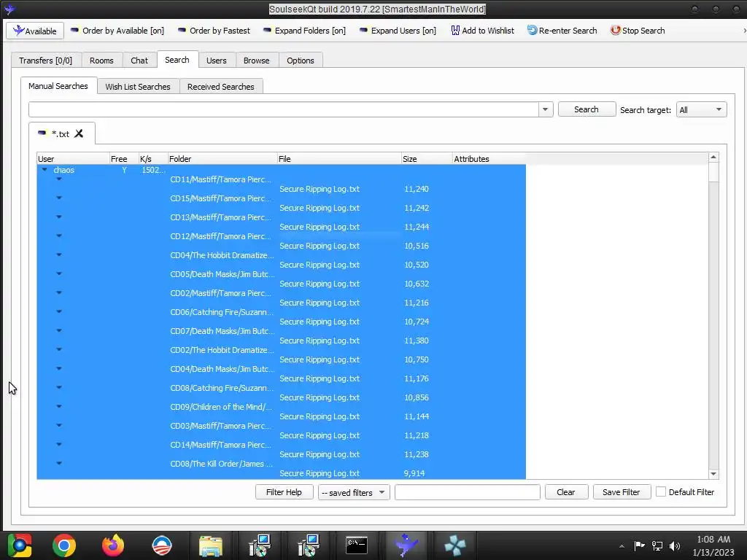Collapse the CD15/Mastiff folder node
Screen dimensions: 747x560
[59, 198]
